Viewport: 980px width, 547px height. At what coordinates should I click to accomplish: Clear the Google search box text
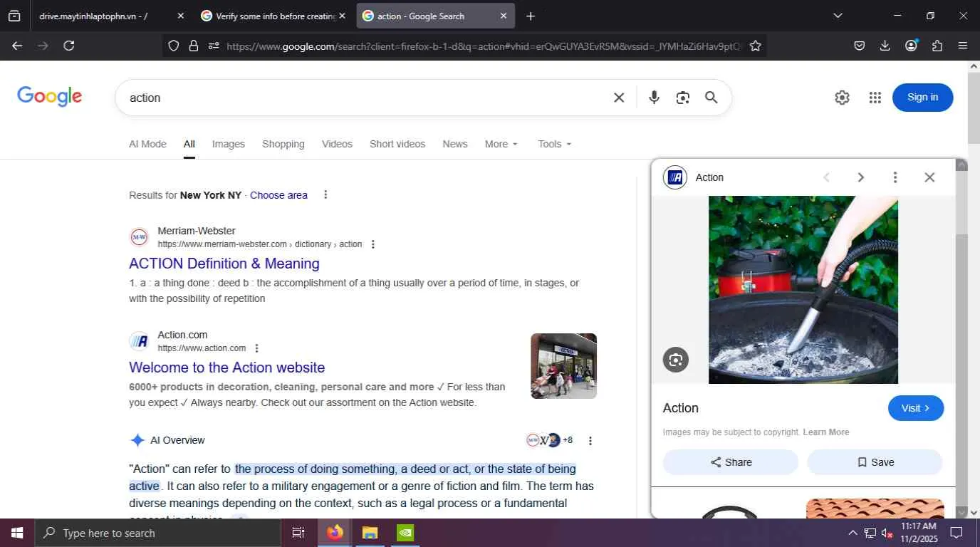[x=619, y=98]
